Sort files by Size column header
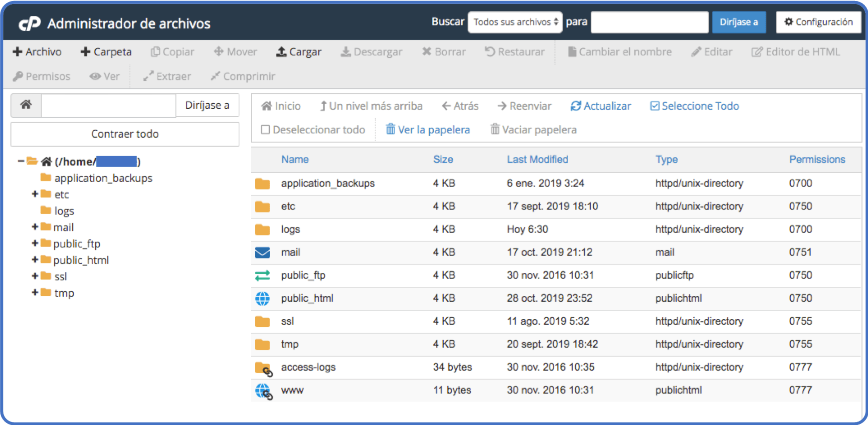 click(x=443, y=160)
